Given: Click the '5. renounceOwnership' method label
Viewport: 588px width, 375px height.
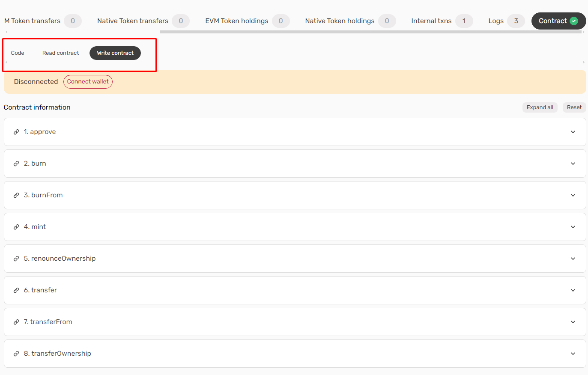Looking at the screenshot, I should (x=60, y=259).
